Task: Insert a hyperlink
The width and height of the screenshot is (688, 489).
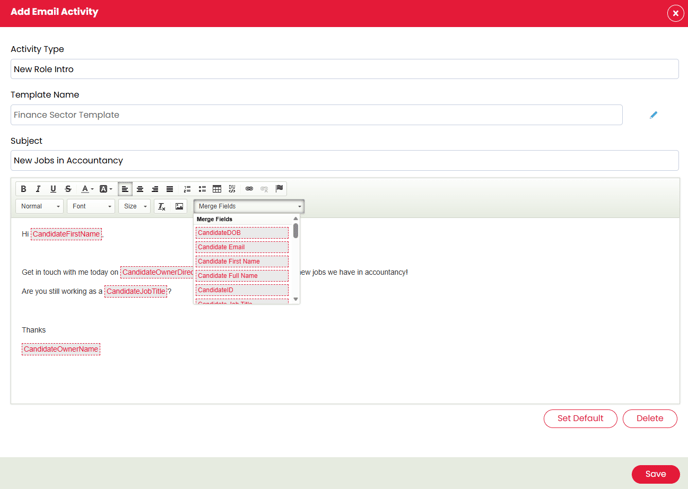Action: tap(249, 189)
